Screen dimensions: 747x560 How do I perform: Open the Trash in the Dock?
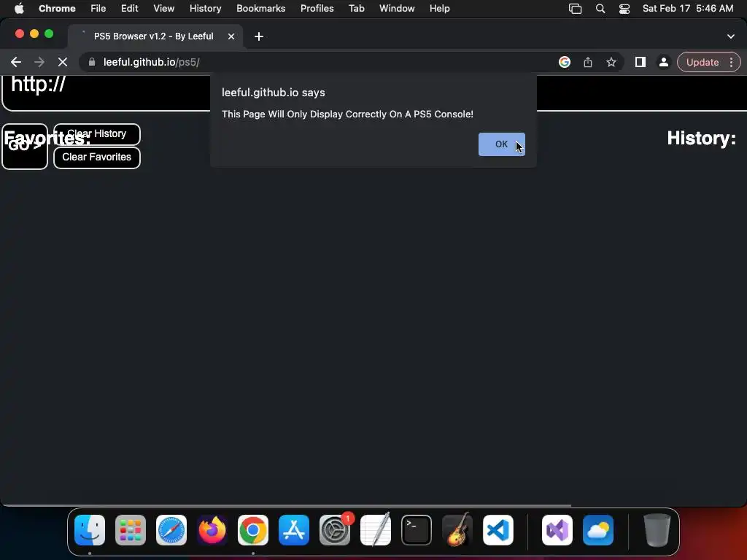tap(657, 530)
